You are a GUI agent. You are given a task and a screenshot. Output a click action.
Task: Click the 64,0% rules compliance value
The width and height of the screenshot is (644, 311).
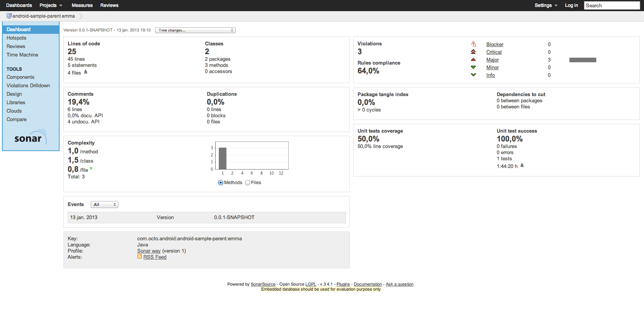368,71
